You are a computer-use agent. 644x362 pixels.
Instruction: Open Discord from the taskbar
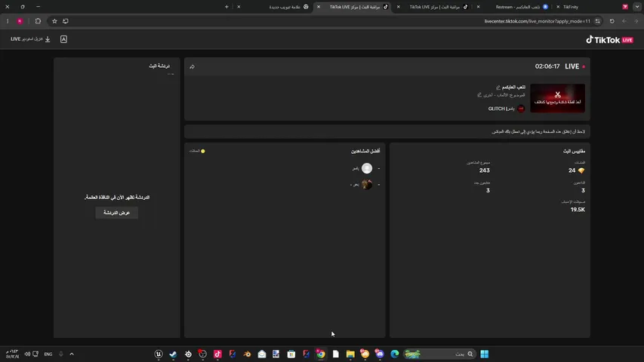pos(380,354)
